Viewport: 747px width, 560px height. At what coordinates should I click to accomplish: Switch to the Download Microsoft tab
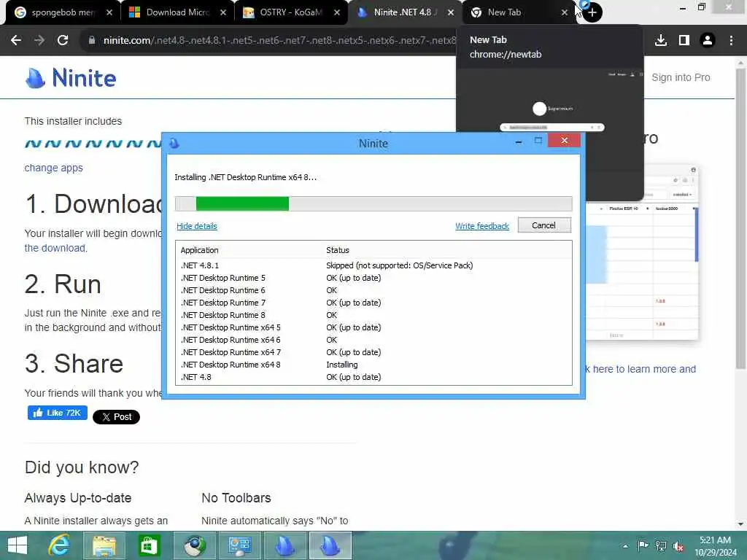click(177, 12)
